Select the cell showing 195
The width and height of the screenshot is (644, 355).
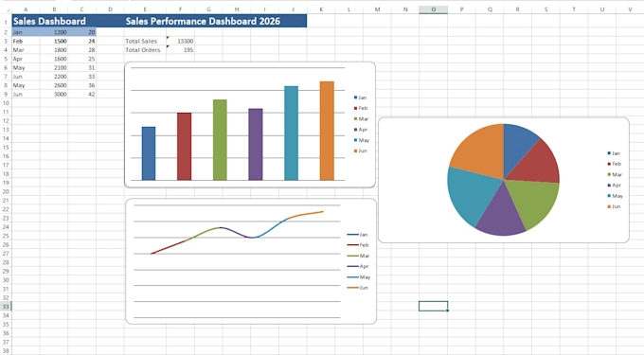coord(180,49)
